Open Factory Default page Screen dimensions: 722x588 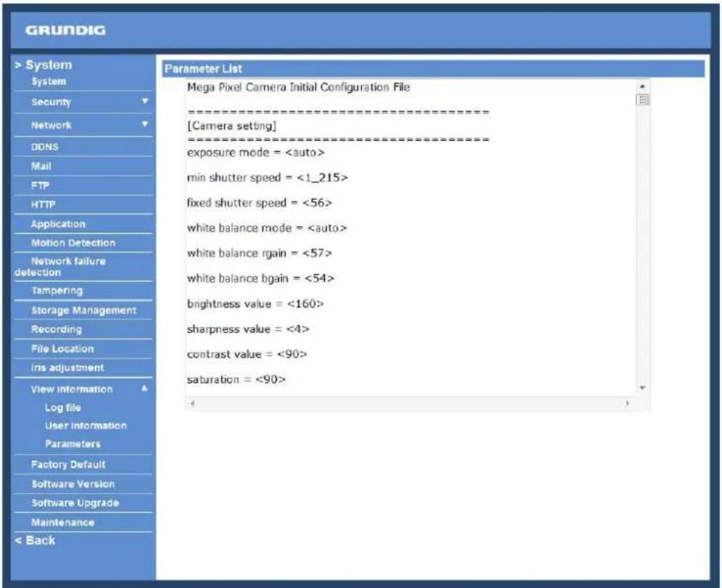(x=68, y=465)
